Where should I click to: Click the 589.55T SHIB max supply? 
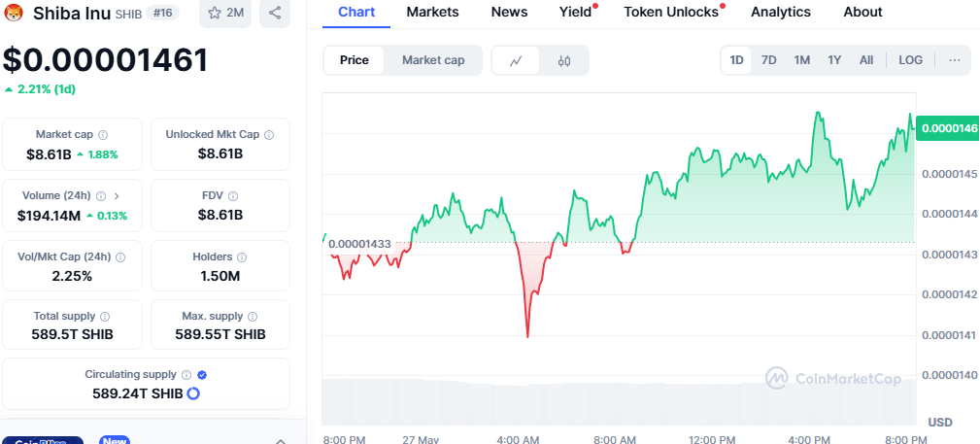[x=220, y=334]
